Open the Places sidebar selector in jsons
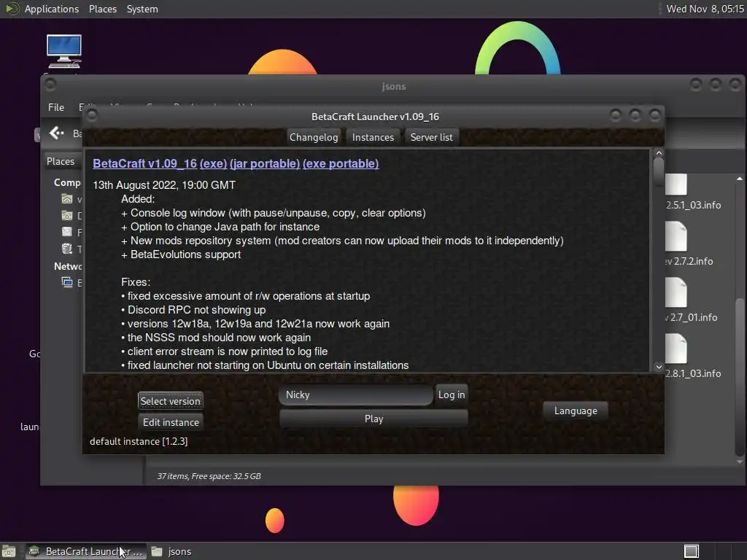This screenshot has height=560, width=747. 61,161
